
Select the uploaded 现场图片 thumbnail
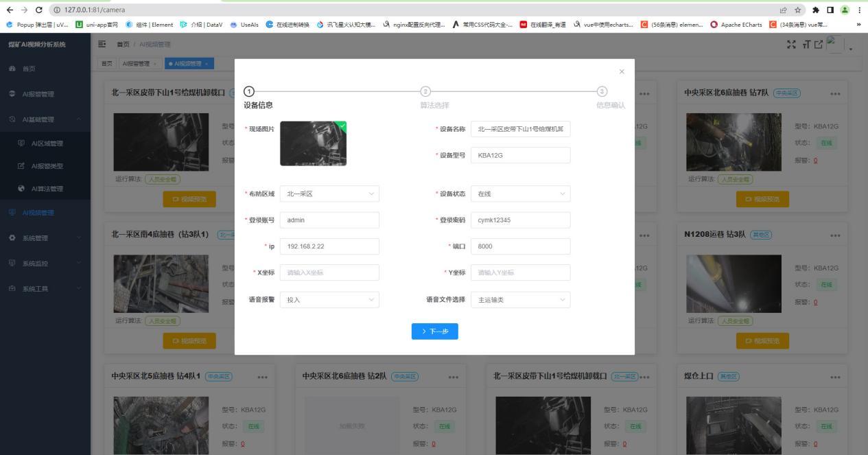click(313, 143)
